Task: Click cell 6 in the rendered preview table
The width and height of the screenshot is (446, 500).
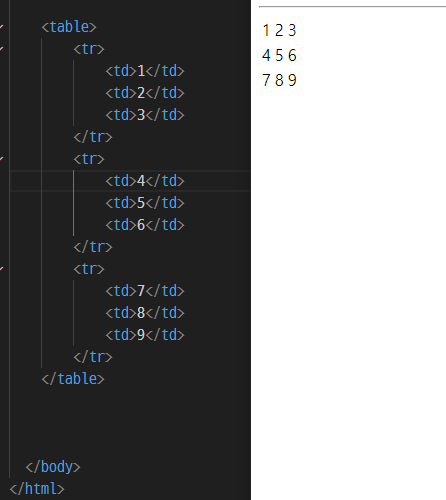Action: (x=292, y=55)
